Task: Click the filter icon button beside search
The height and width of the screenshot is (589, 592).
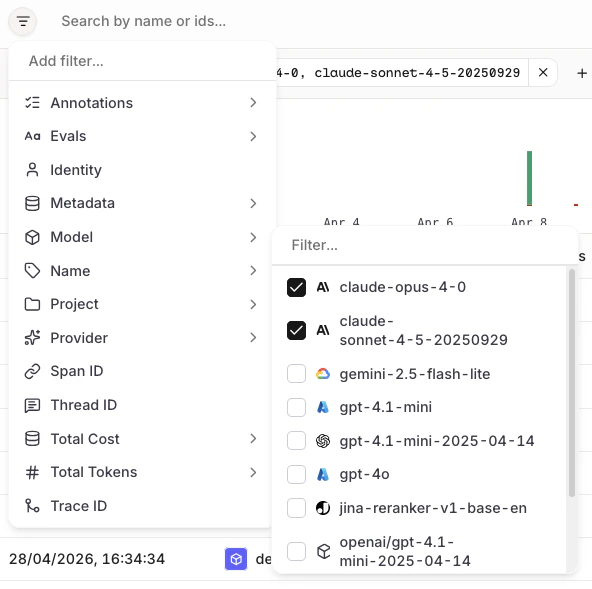Action: click(x=23, y=21)
